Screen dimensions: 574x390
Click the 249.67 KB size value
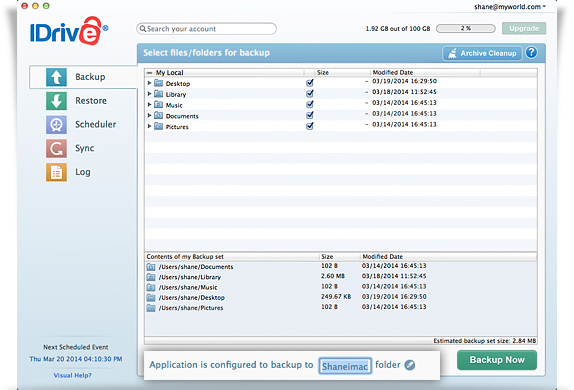[x=336, y=297]
